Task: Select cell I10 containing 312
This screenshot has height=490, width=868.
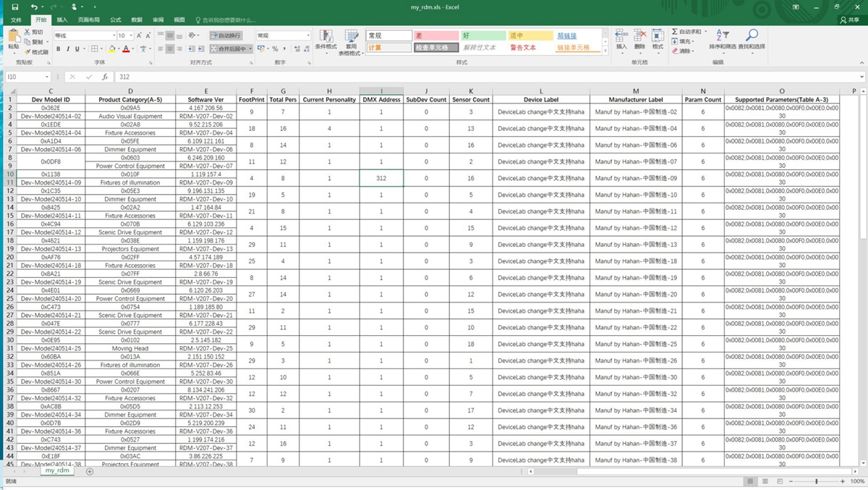Action: 381,177
